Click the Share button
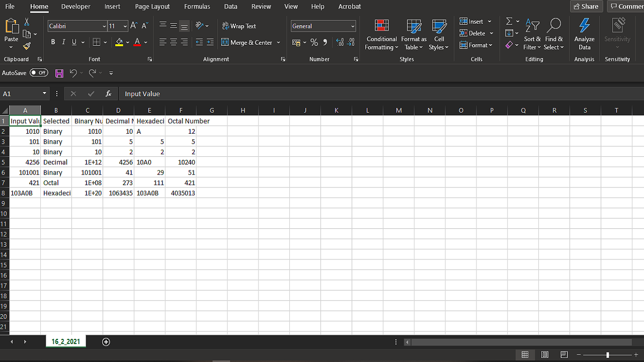Screen dimensions: 644x362 click(586, 7)
